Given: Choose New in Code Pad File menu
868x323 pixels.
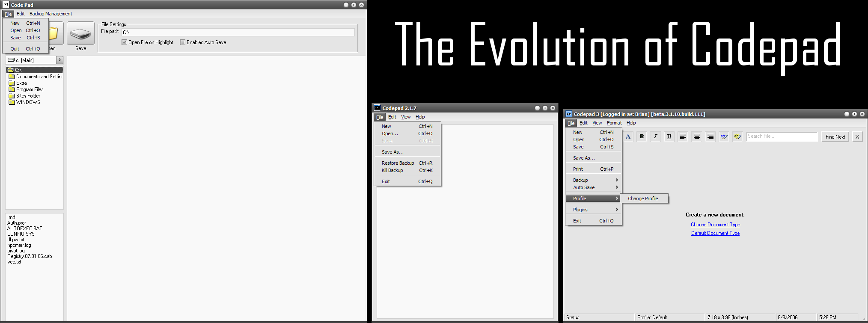Looking at the screenshot, I should coord(25,23).
